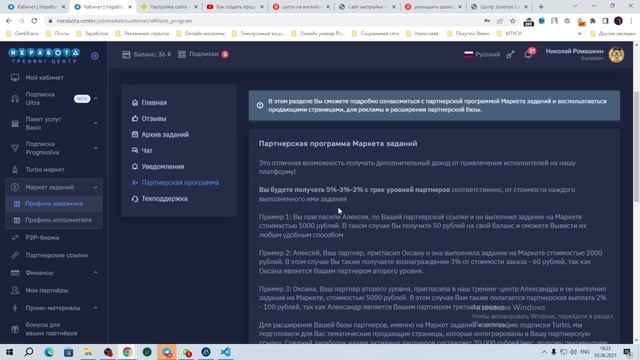This screenshot has width=640, height=360.
Task: Open Техподдержка in the inner menu
Action: (x=160, y=199)
